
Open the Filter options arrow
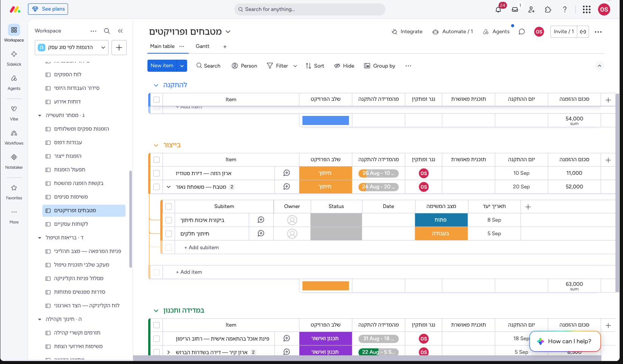tap(295, 66)
